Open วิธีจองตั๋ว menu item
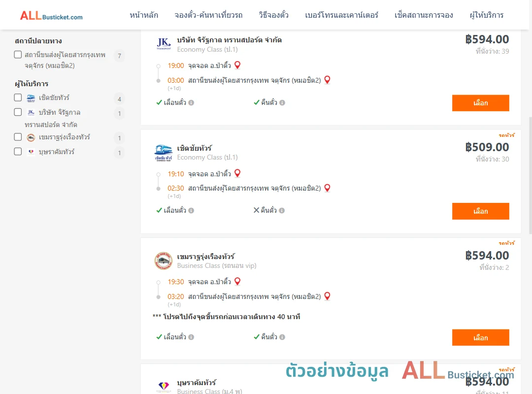The width and height of the screenshot is (532, 394). tap(273, 15)
